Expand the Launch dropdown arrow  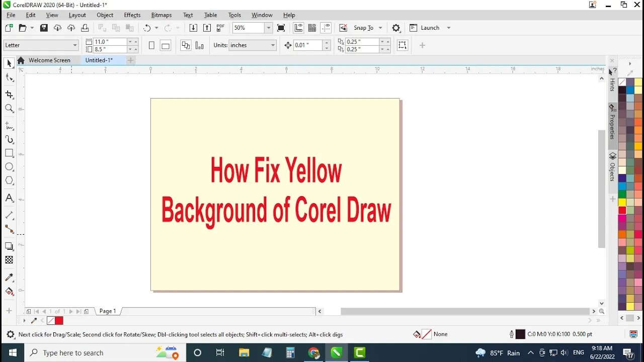click(449, 28)
